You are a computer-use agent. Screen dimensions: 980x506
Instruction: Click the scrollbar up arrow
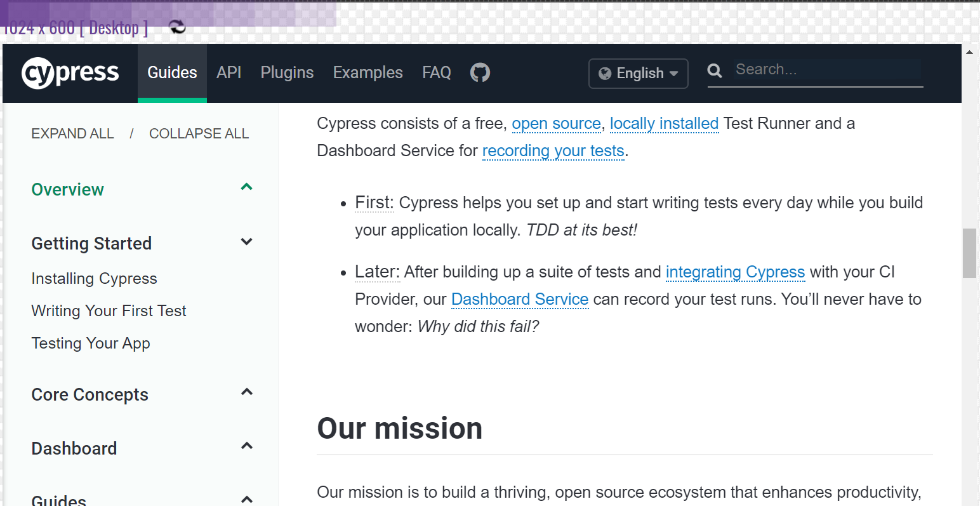click(969, 52)
